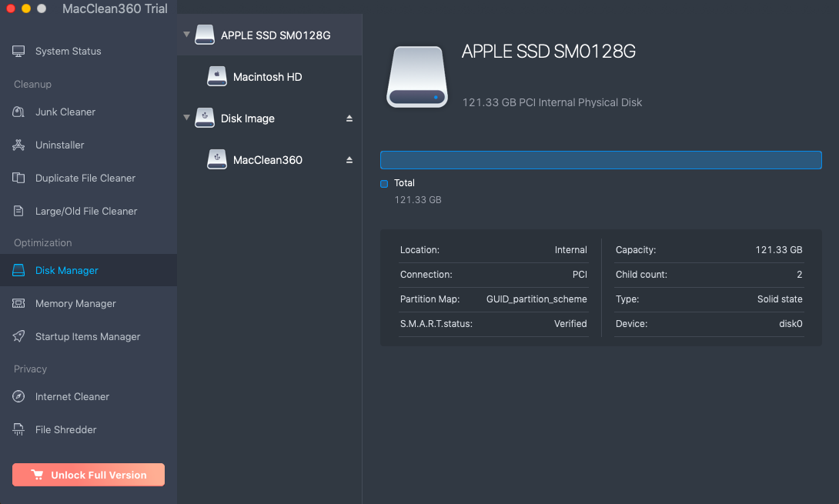Viewport: 839px width, 504px height.
Task: Click GUID_partition_scheme value
Action: click(536, 299)
